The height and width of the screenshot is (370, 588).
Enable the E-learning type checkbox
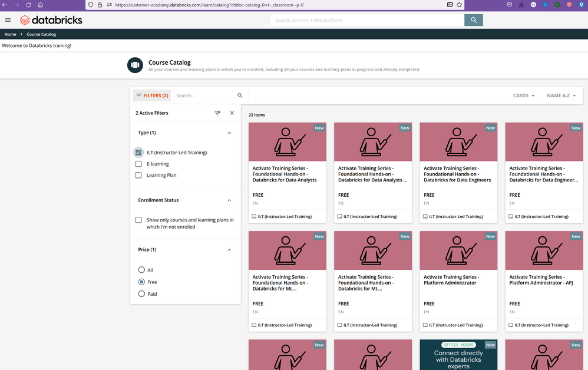(x=138, y=164)
